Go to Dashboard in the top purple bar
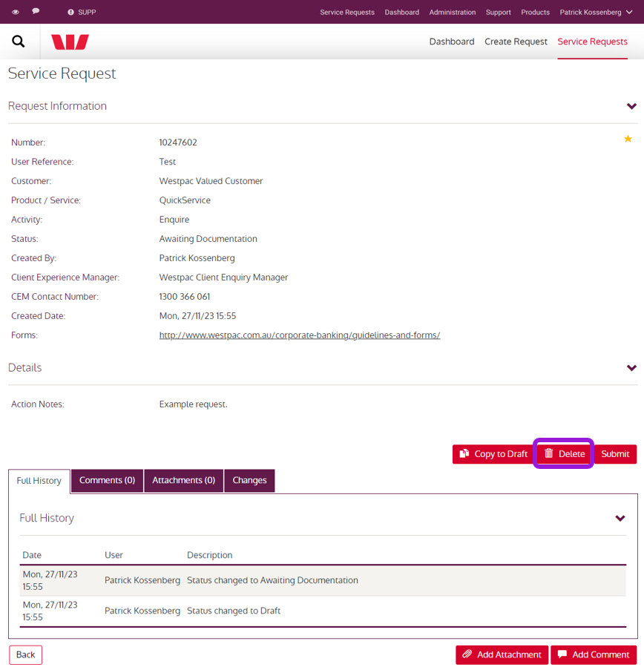Image resolution: width=644 pixels, height=670 pixels. (401, 12)
